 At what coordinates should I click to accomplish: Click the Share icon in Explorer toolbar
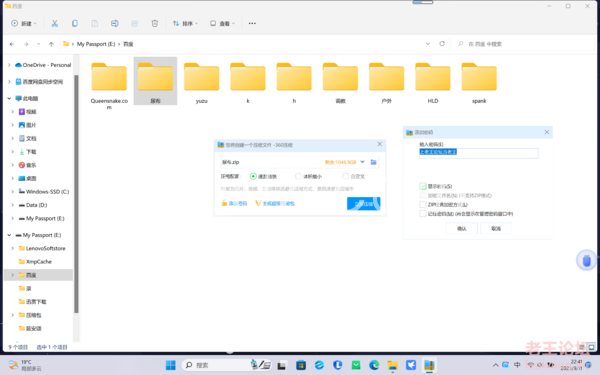135,23
